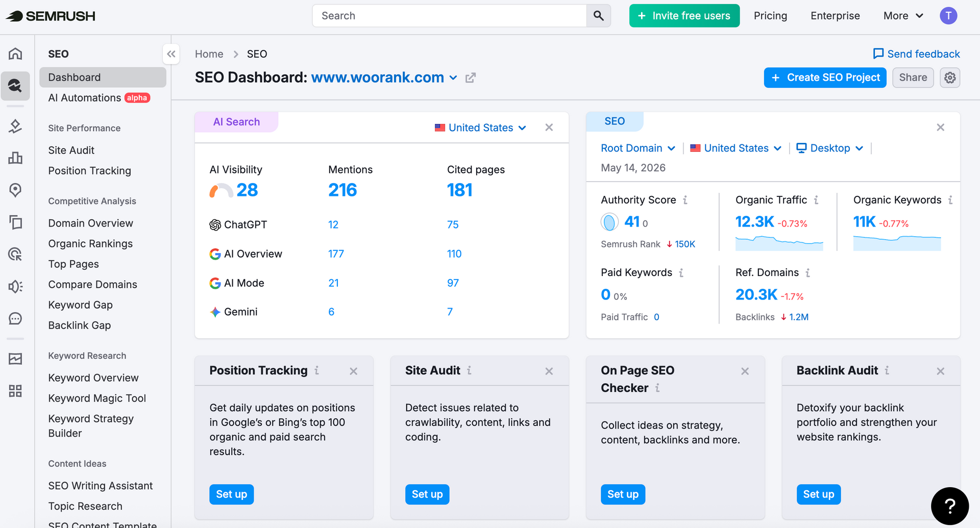Image resolution: width=980 pixels, height=528 pixels.
Task: Open the Enterprise link
Action: (x=835, y=16)
